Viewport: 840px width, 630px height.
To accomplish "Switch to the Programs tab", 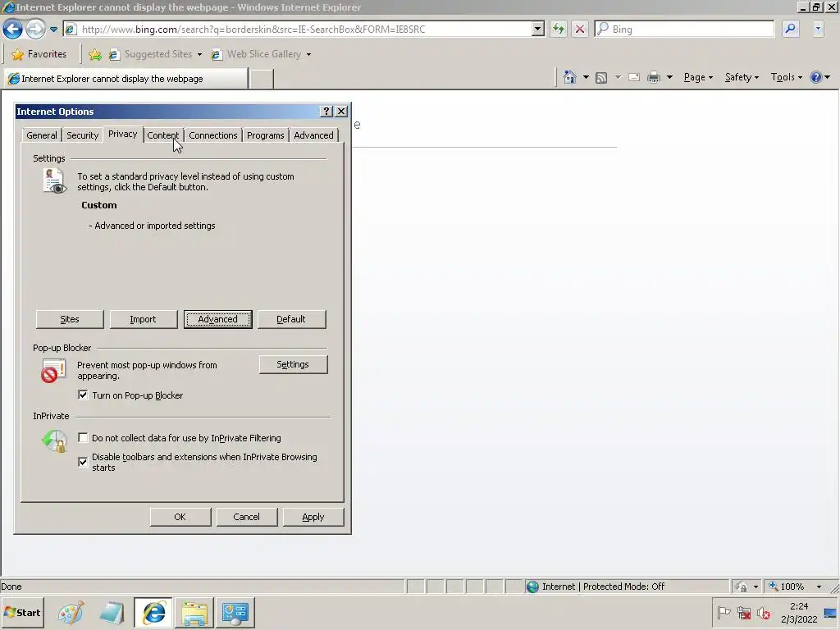I will pyautogui.click(x=265, y=135).
